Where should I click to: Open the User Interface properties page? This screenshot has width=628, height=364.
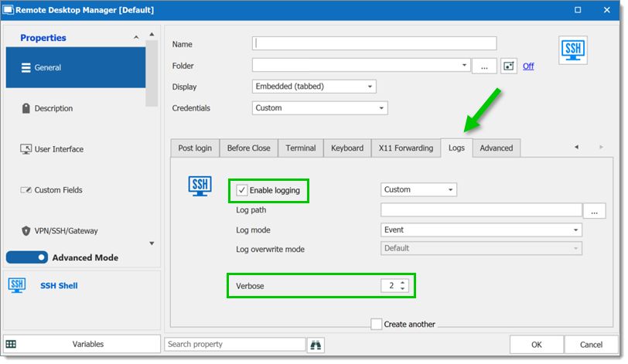pos(76,149)
